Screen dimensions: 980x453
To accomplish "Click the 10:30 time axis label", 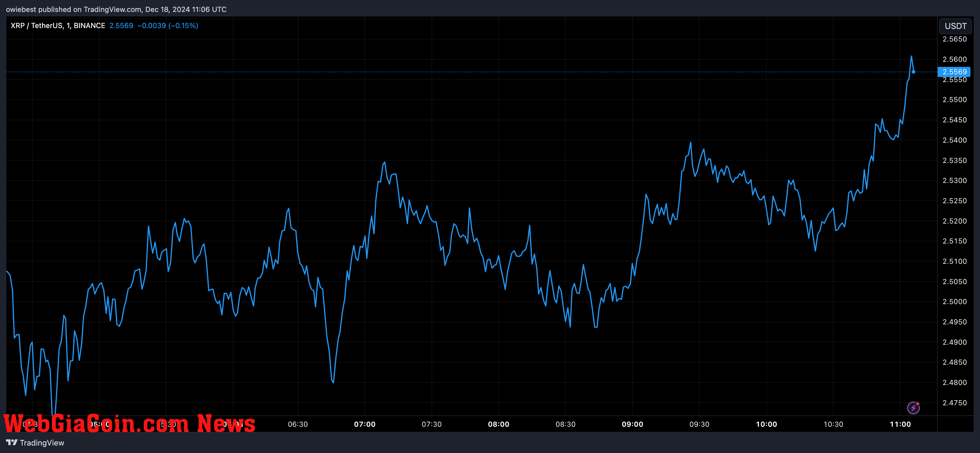I will (834, 424).
